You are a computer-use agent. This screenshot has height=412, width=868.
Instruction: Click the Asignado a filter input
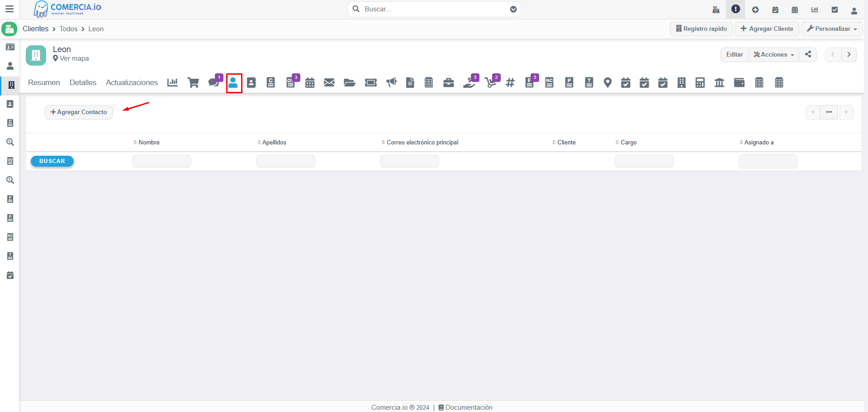768,161
